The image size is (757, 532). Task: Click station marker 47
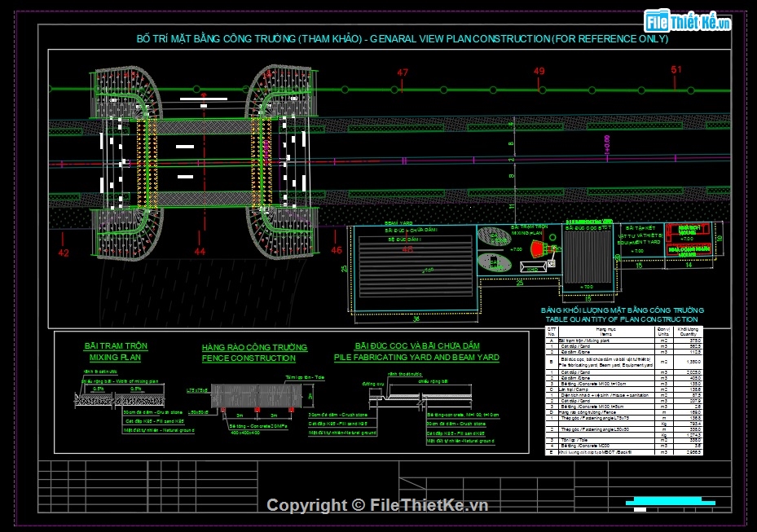click(x=402, y=73)
